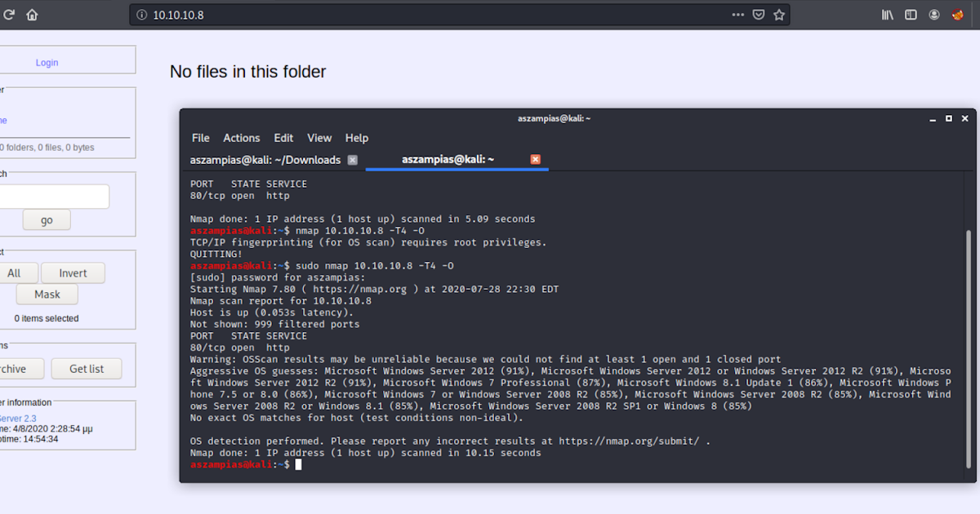Click the HttpFileServer 2.3 link
The width and height of the screenshot is (980, 514).
(x=18, y=419)
